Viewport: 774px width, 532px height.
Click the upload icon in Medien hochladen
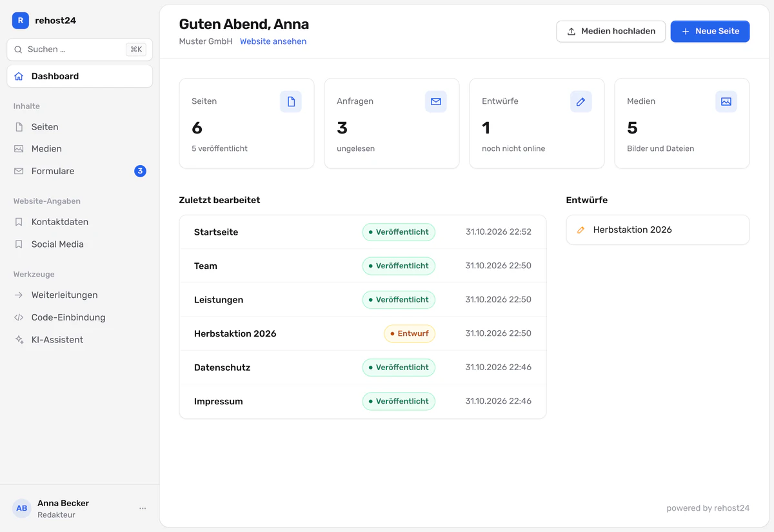pos(571,32)
